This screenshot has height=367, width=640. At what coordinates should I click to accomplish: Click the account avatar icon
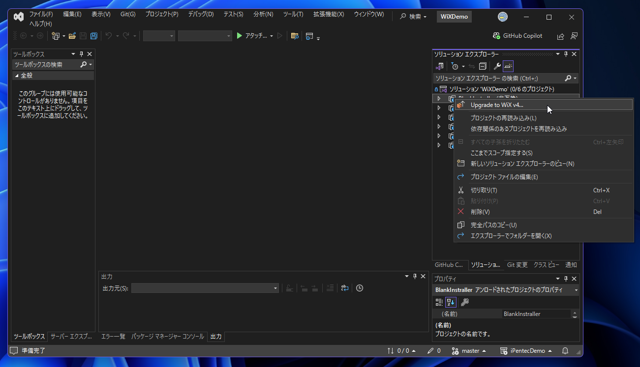pos(503,17)
